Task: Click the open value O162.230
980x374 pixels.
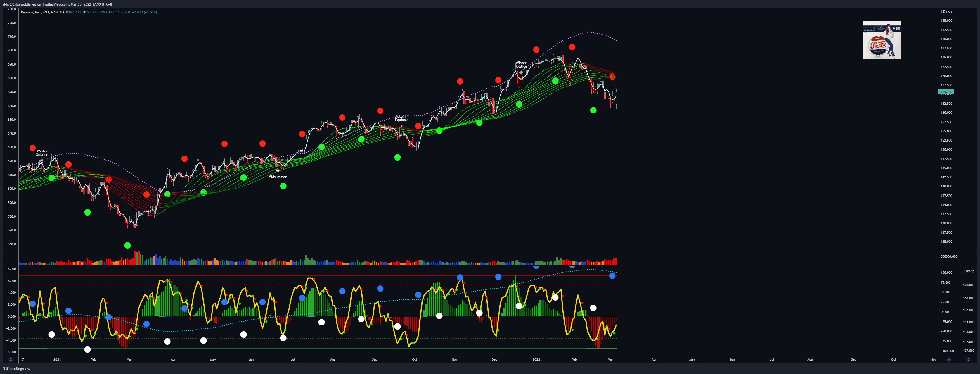Action: (x=73, y=12)
